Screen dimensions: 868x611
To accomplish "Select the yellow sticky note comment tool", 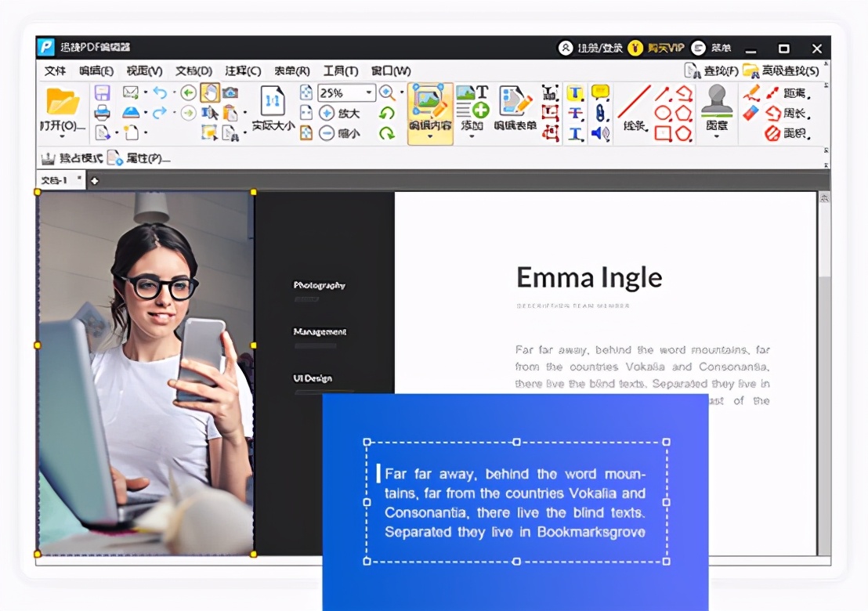I will click(x=600, y=92).
